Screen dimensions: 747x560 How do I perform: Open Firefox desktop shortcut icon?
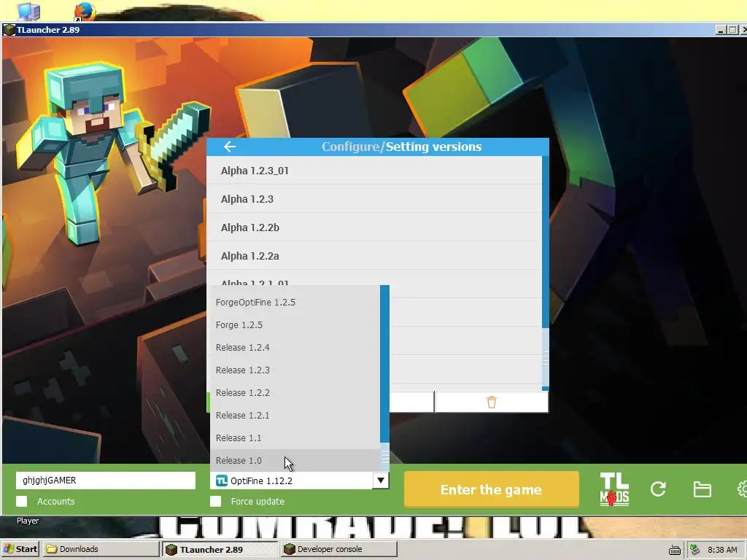click(85, 11)
